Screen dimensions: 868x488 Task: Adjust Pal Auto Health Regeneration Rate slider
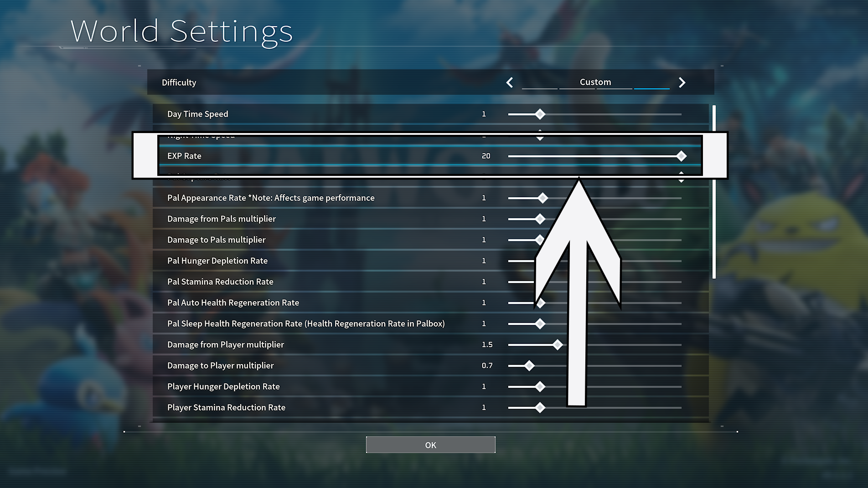tap(540, 303)
